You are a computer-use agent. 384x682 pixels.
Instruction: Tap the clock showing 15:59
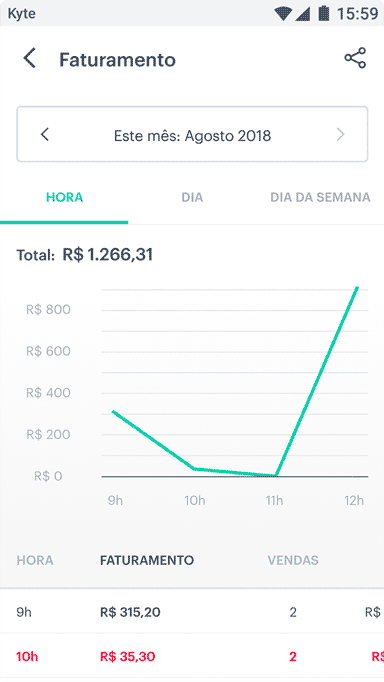coord(357,13)
